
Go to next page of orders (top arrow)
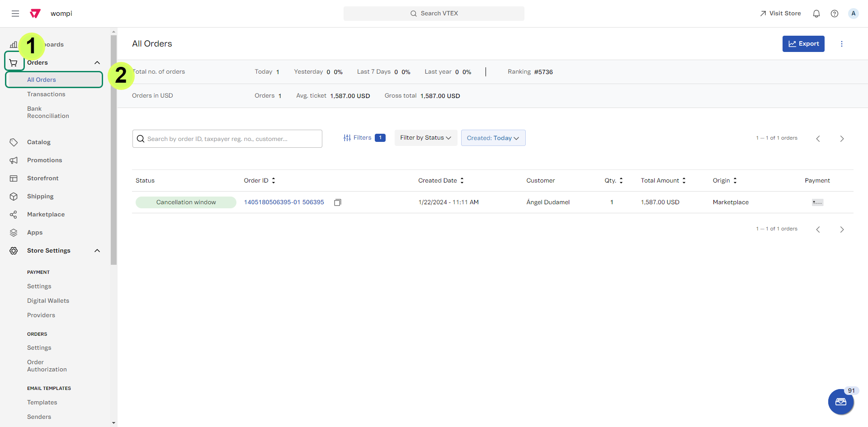[x=841, y=139]
